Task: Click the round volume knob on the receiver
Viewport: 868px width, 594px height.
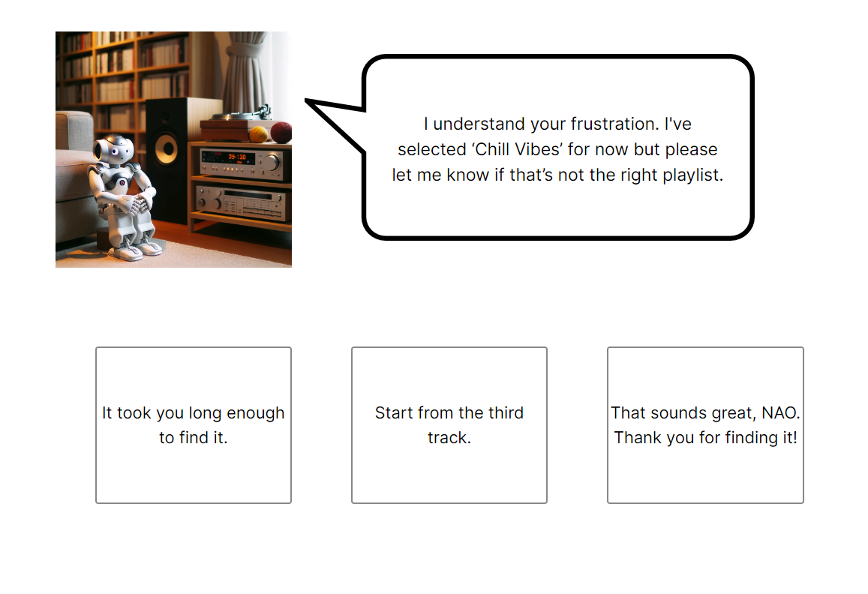Action: (x=272, y=162)
